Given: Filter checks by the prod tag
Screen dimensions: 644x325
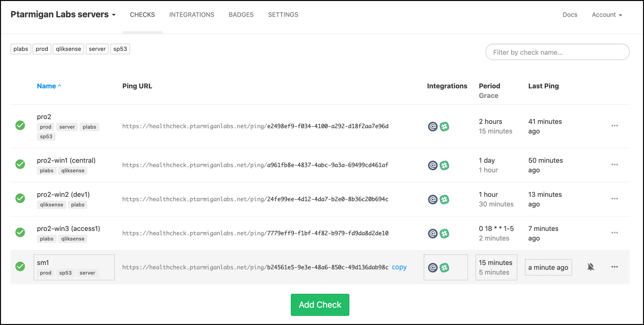Looking at the screenshot, I should click(x=42, y=49).
